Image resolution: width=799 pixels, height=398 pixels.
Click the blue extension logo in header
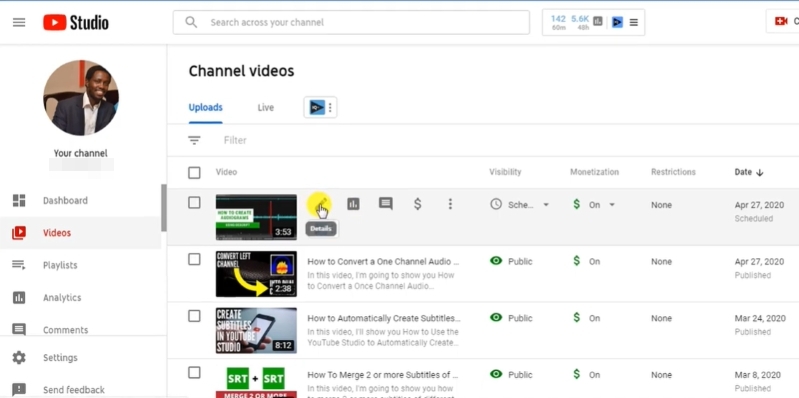tap(617, 22)
